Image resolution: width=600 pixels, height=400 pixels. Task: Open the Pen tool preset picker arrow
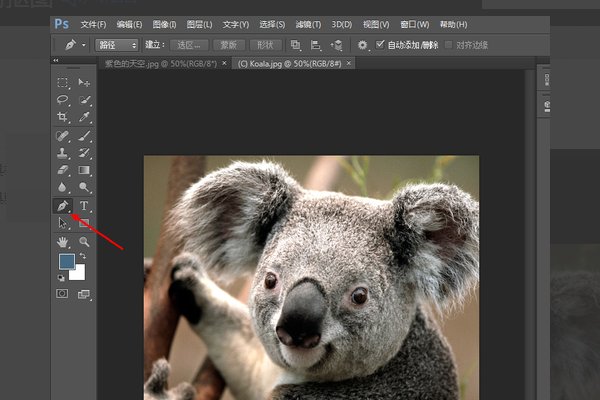84,45
